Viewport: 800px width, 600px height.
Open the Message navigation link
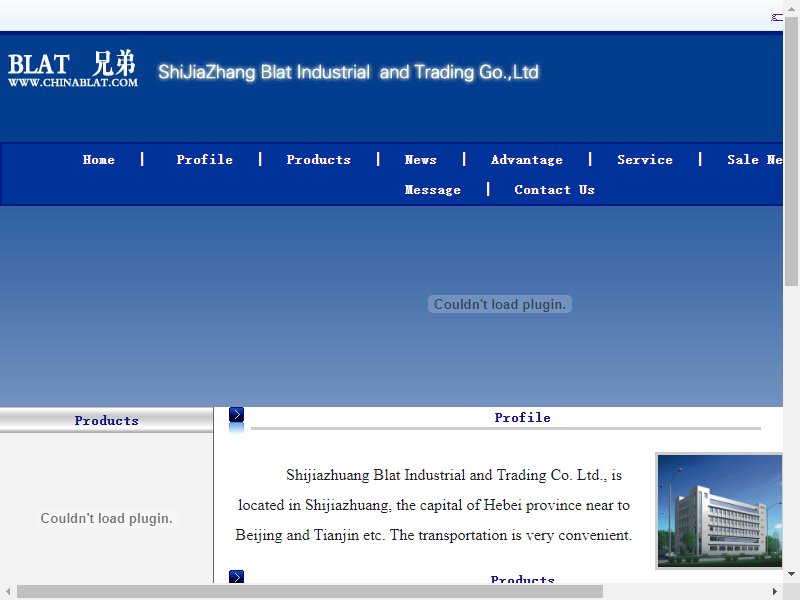click(x=433, y=190)
